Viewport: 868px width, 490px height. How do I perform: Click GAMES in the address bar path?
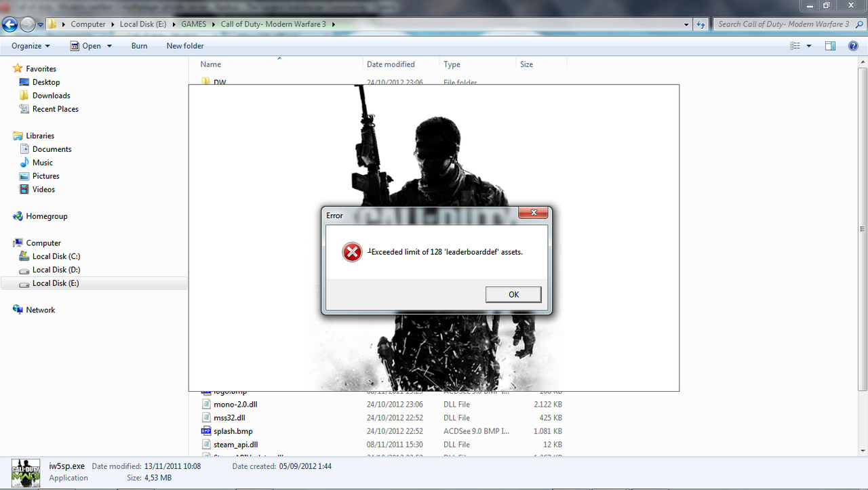pos(193,24)
